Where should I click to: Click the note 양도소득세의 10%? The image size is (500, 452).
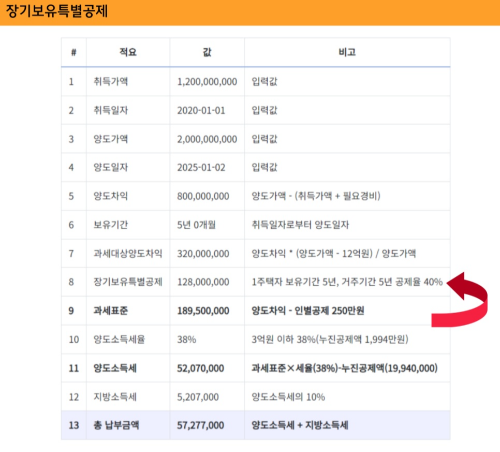288,397
